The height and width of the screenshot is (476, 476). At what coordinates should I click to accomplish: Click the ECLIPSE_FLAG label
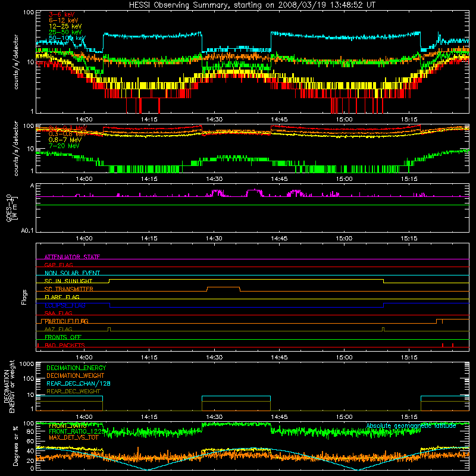(65, 305)
